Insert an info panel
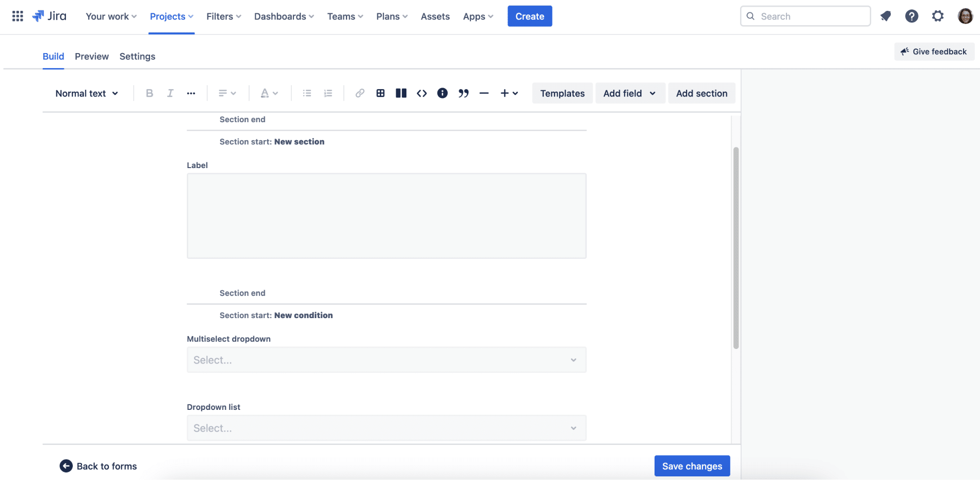The width and height of the screenshot is (980, 480). coord(443,93)
